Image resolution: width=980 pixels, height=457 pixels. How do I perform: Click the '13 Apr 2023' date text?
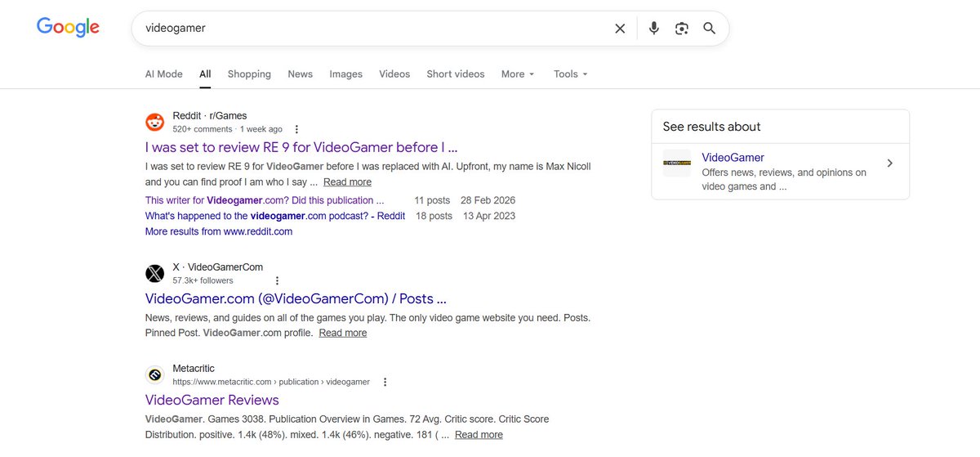pyautogui.click(x=489, y=216)
